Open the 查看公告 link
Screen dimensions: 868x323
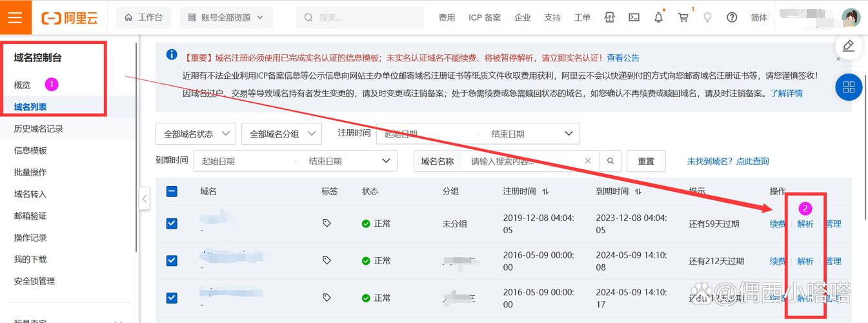point(623,57)
